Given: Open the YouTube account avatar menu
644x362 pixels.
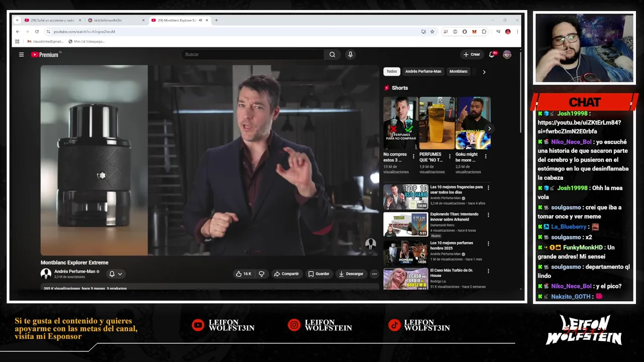Looking at the screenshot, I should point(507,54).
